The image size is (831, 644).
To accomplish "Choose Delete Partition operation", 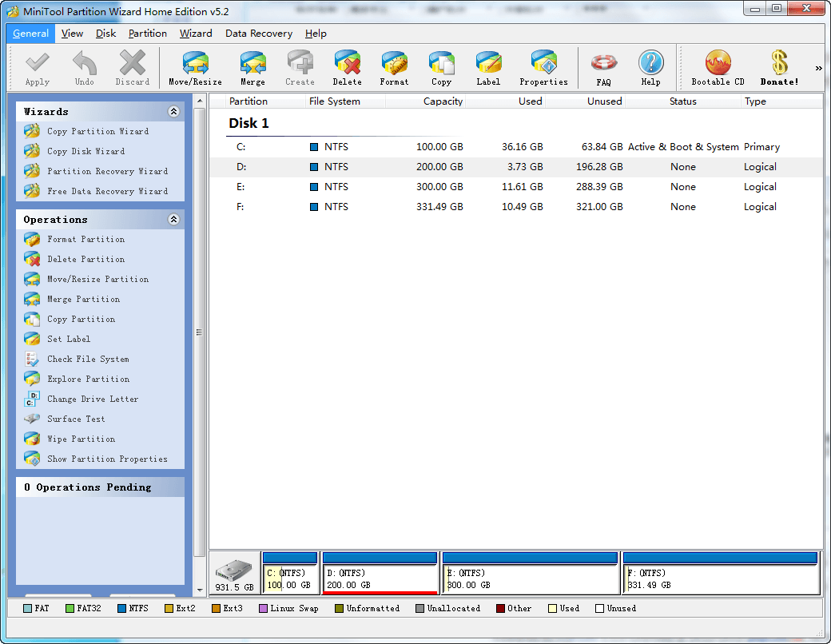I will coord(85,259).
